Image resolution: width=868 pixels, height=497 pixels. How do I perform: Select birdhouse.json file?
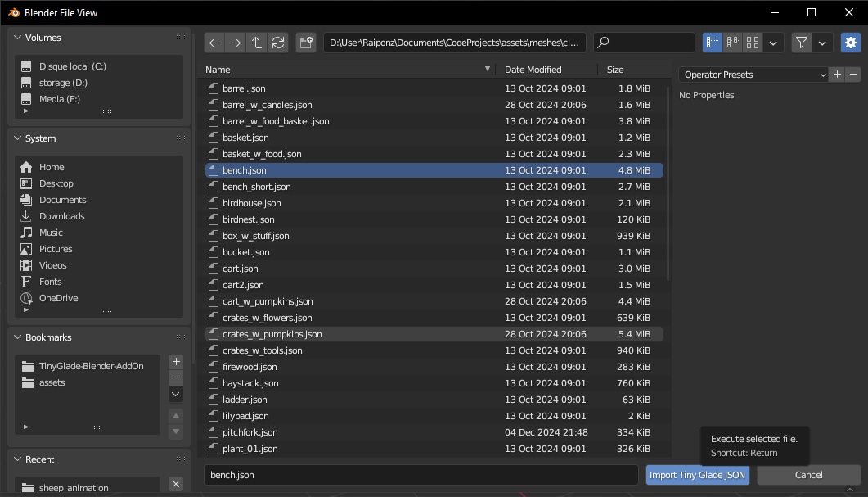(x=434, y=203)
